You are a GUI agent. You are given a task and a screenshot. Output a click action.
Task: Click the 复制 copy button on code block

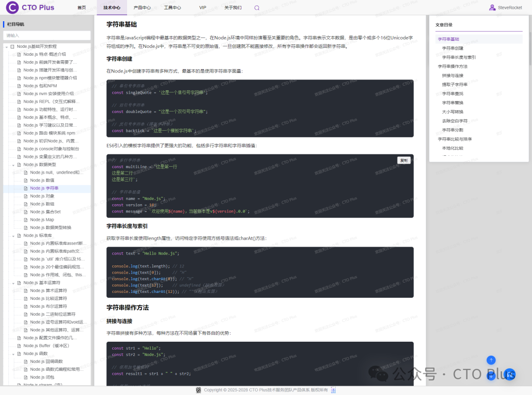[404, 160]
